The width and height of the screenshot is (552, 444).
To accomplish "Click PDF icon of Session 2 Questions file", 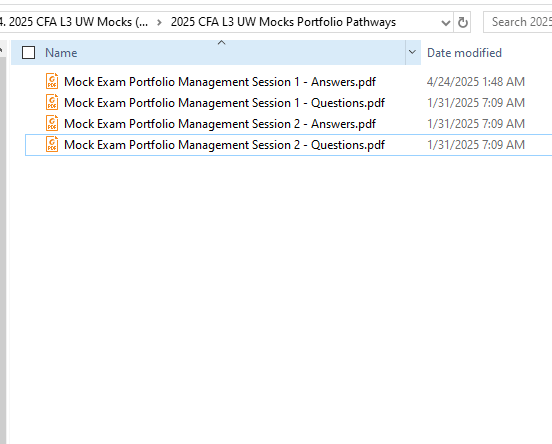I will click(52, 145).
